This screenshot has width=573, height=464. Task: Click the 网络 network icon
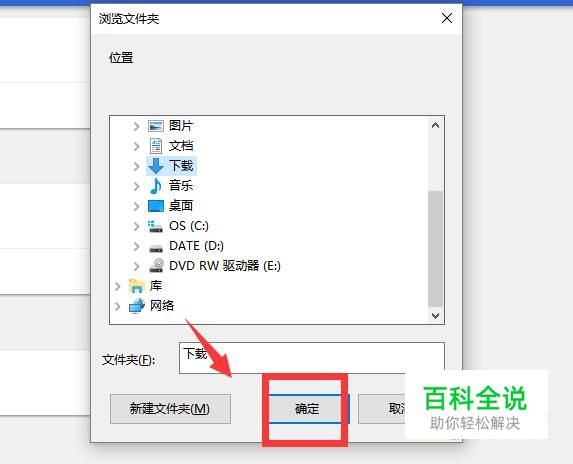pyautogui.click(x=137, y=305)
